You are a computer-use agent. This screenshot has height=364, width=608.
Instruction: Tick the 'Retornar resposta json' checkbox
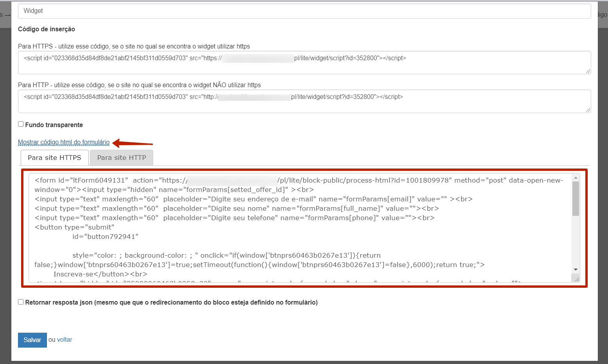tap(21, 302)
